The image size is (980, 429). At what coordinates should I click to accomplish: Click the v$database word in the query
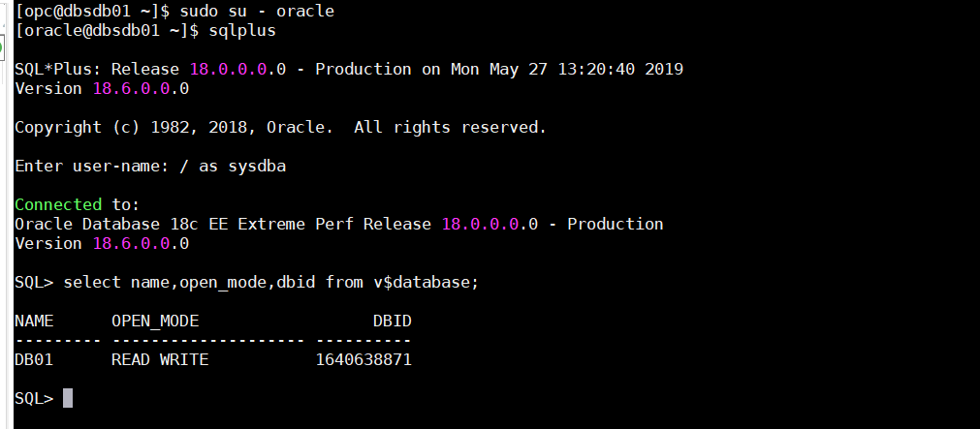click(x=427, y=282)
